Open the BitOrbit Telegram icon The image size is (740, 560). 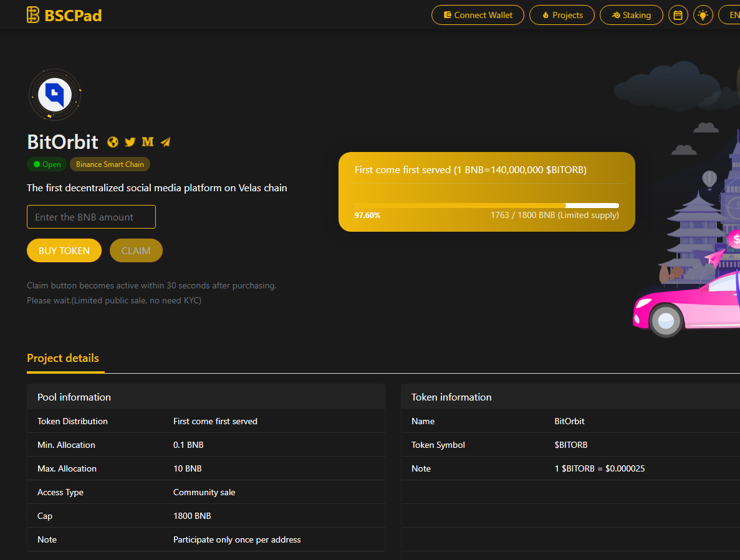[166, 142]
